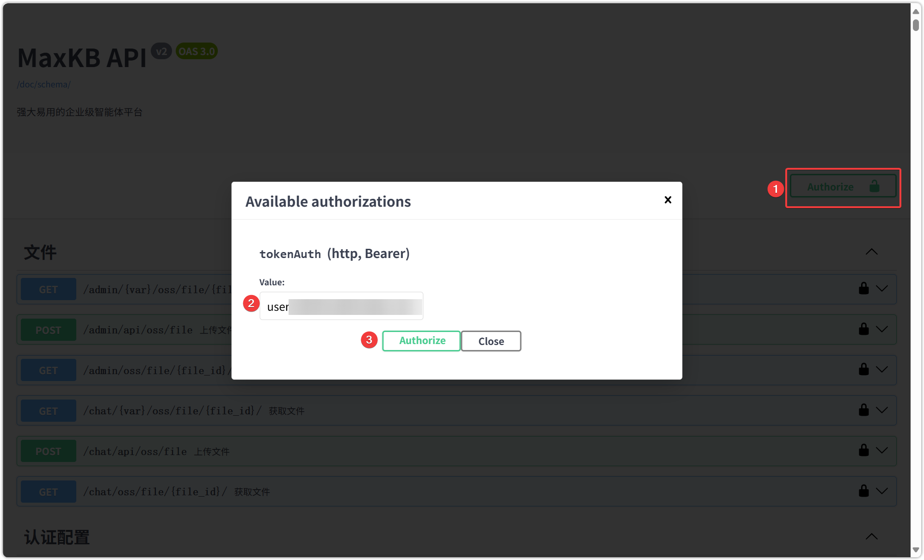
Task: Click lock icon on GET /admin/{var}/oss/file row
Action: [863, 289]
